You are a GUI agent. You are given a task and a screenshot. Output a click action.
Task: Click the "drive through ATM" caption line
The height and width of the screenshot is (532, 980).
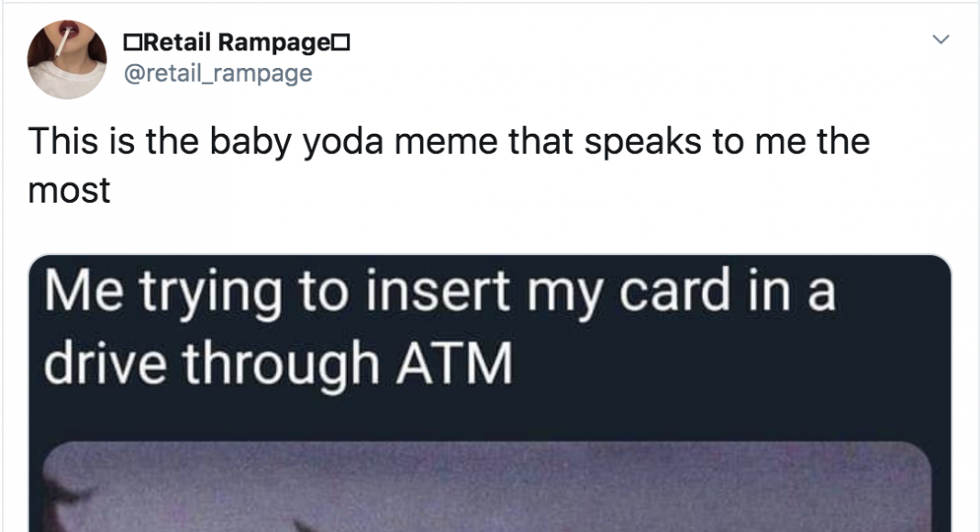tap(279, 363)
